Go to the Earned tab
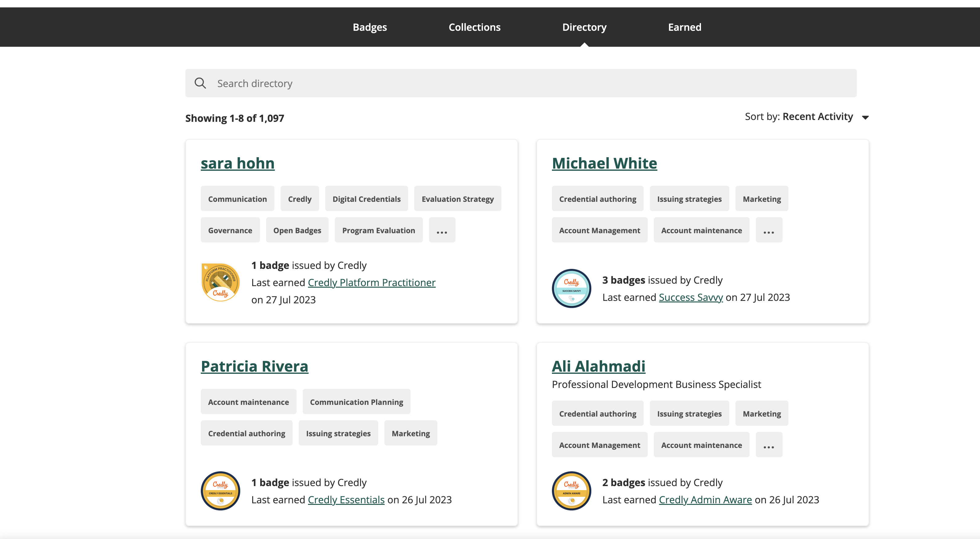 [684, 27]
